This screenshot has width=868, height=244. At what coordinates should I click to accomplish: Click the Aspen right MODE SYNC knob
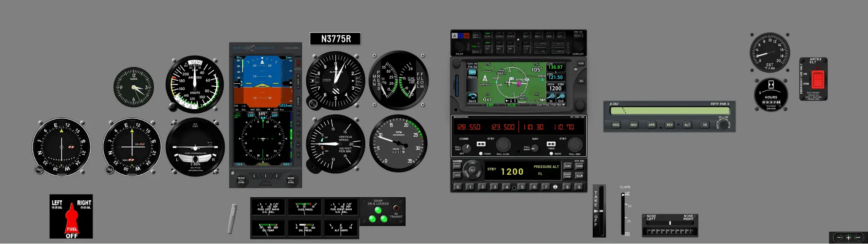pyautogui.click(x=290, y=180)
